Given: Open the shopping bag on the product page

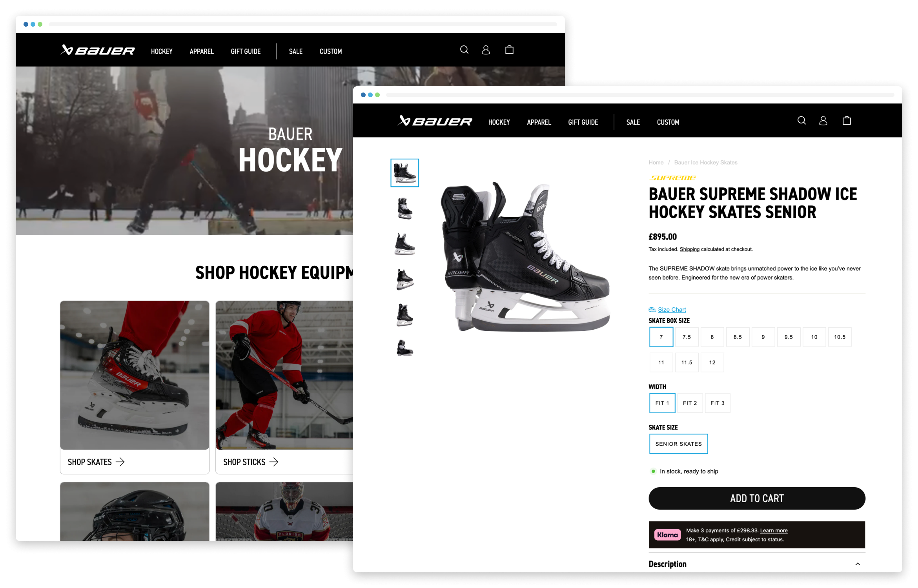Looking at the screenshot, I should point(847,121).
